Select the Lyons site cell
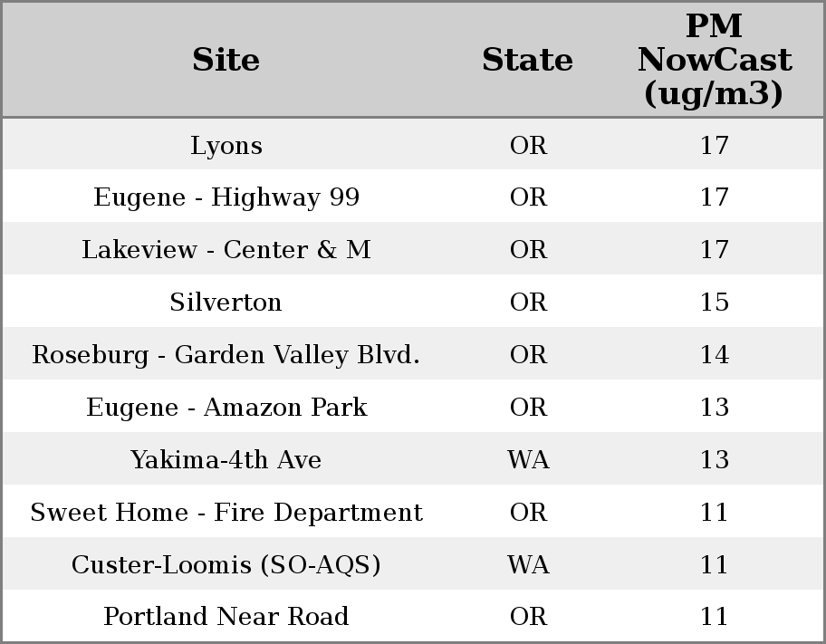Viewport: 826px width, 644px height. click(226, 145)
